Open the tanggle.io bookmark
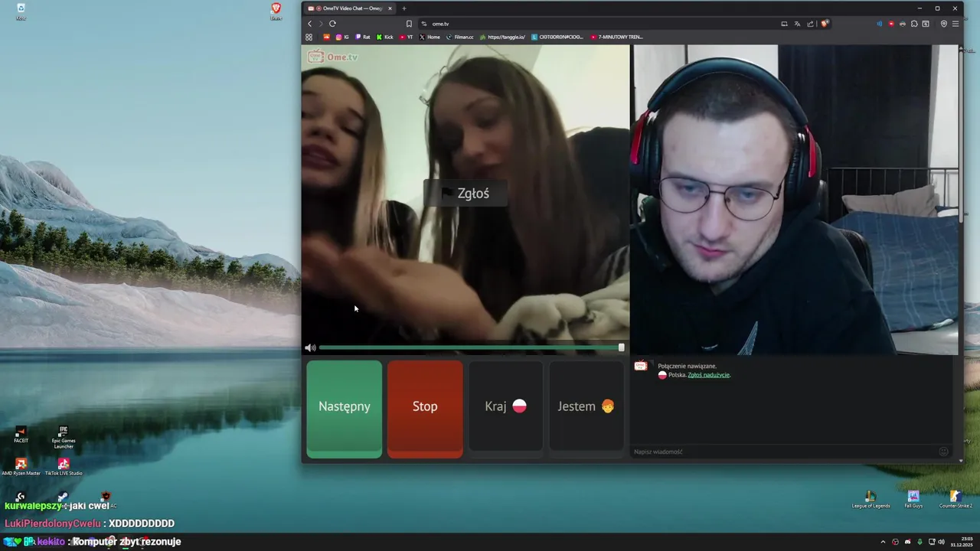This screenshot has width=980, height=551. coord(502,37)
